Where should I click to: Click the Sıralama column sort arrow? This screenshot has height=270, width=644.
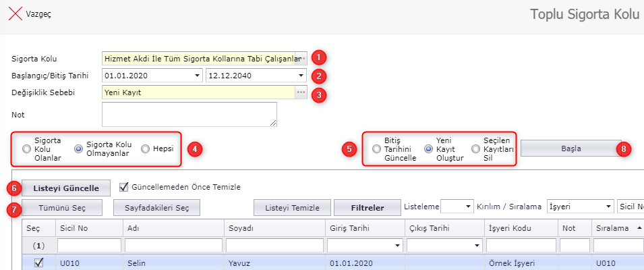639,228
